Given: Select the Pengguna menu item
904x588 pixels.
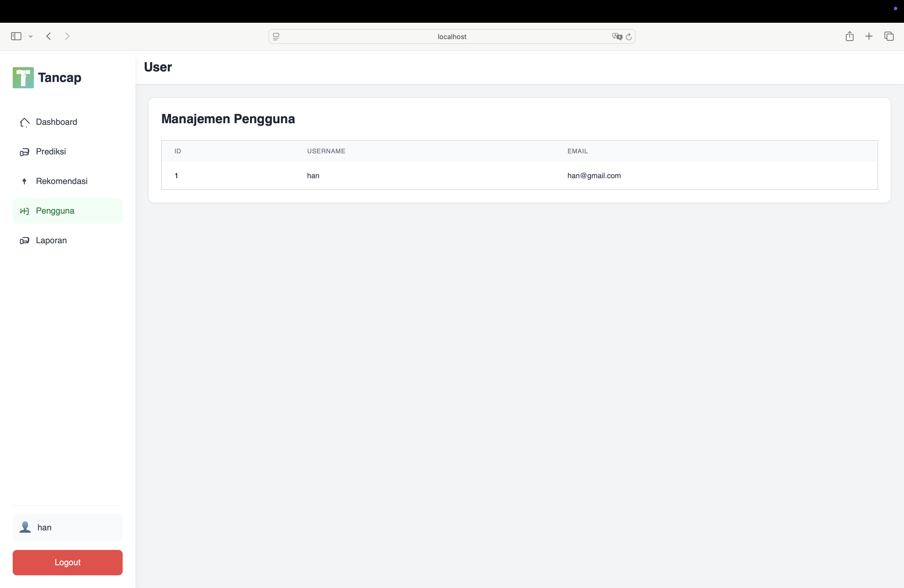Looking at the screenshot, I should click(68, 211).
